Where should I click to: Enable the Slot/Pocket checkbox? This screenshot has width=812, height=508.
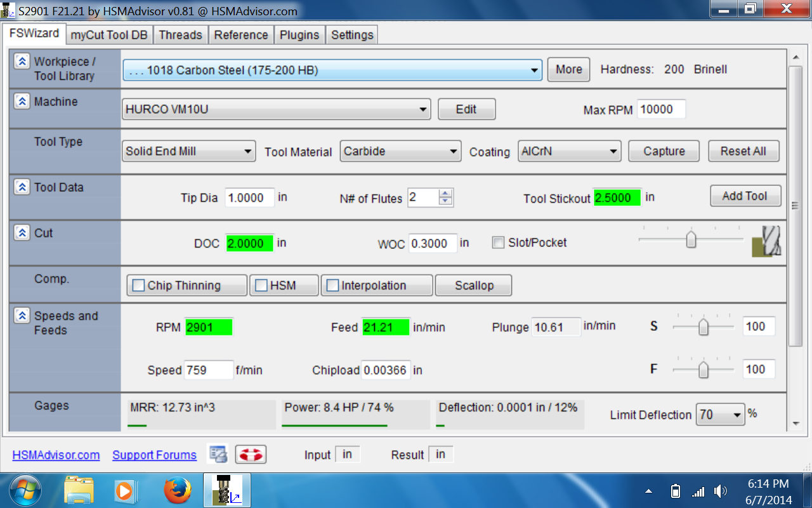point(499,243)
